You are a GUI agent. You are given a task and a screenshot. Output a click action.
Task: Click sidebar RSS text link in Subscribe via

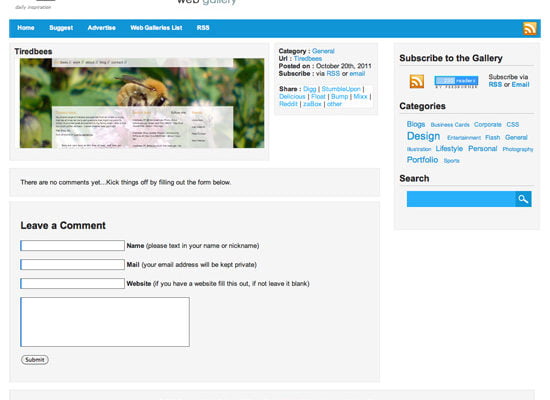(495, 85)
